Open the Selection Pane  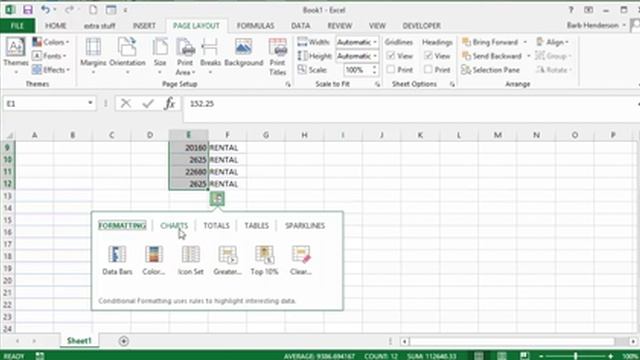(x=491, y=70)
